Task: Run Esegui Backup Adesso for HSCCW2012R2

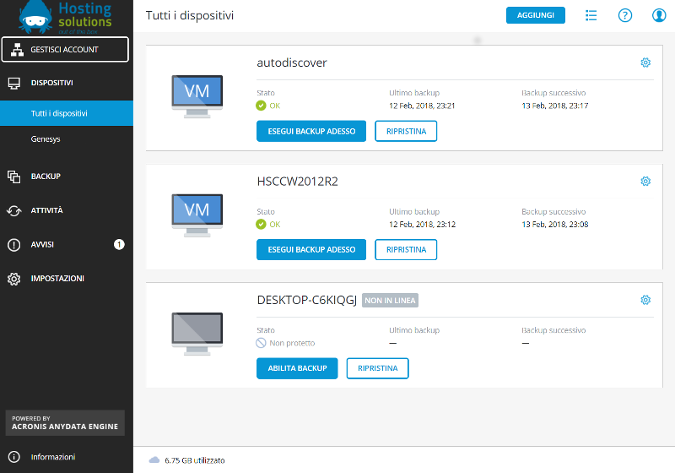Action: click(x=311, y=250)
